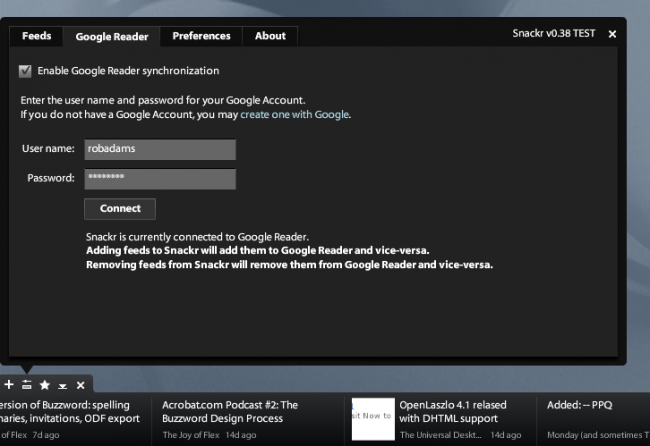Screen dimensions: 650x446
Task: Go to the About tab
Action: [270, 36]
